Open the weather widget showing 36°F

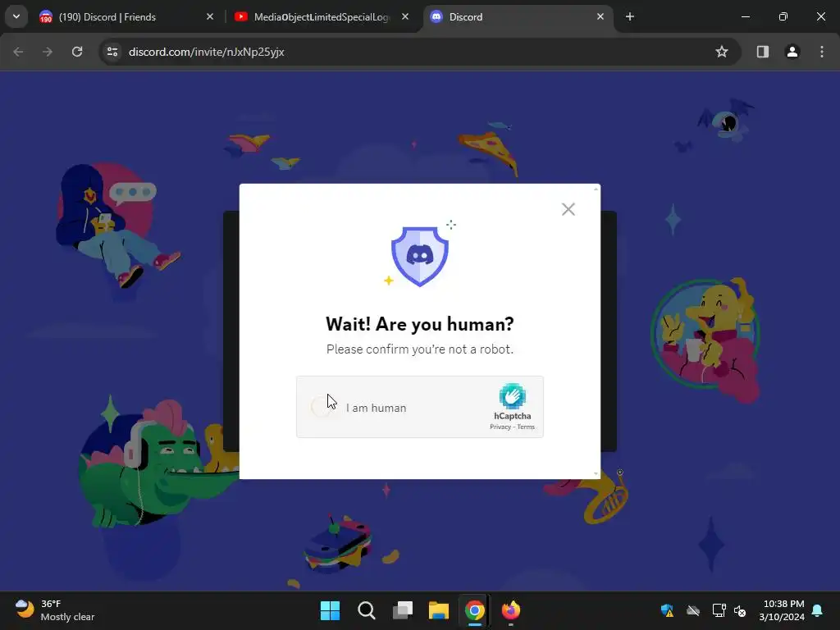55,610
